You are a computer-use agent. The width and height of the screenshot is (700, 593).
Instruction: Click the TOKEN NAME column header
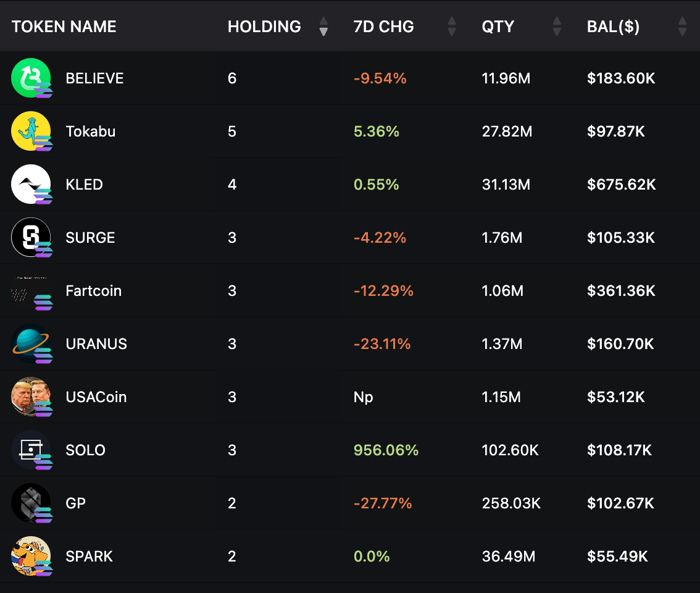click(64, 27)
